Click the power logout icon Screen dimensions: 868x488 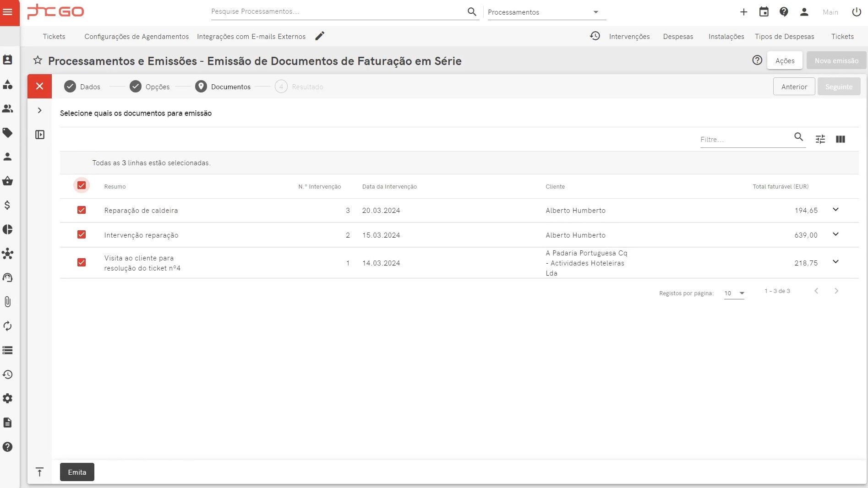tap(856, 12)
